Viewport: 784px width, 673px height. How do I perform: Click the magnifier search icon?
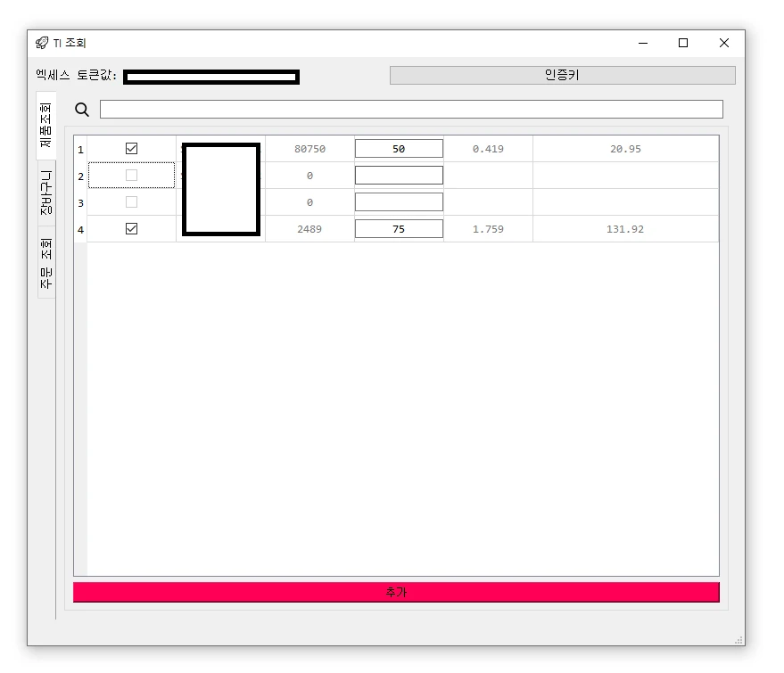coord(82,110)
